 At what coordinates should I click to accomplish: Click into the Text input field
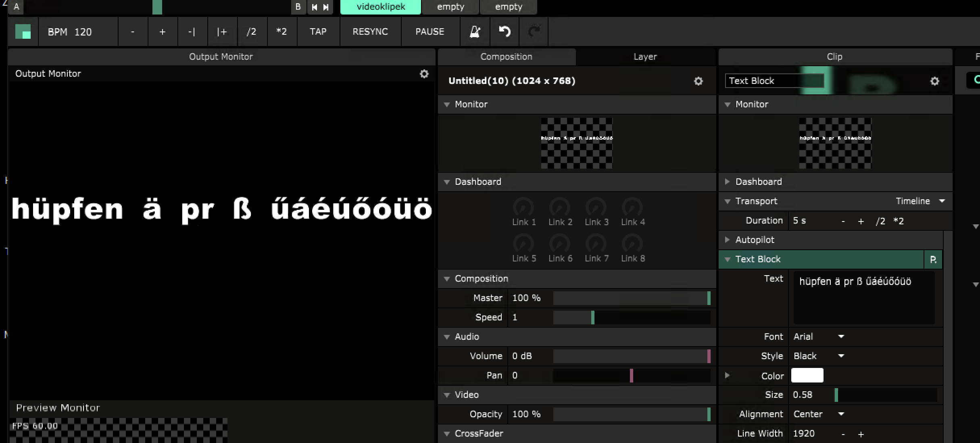(x=863, y=298)
